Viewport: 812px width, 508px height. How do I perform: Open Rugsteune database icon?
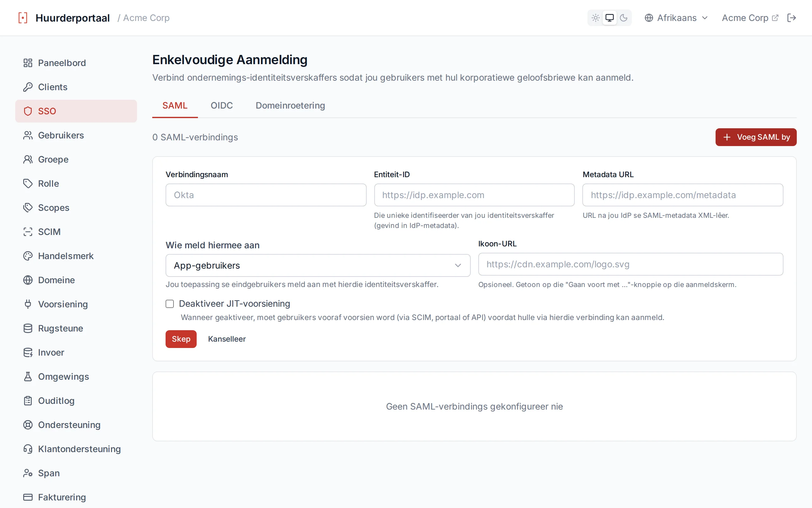[x=28, y=328]
